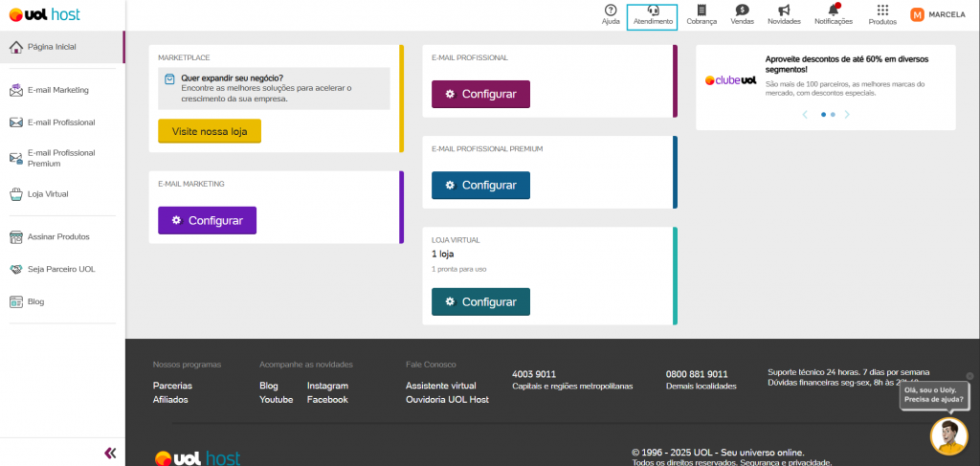Open Ouvidoria UOL Host link
The height and width of the screenshot is (466, 980).
tap(448, 400)
